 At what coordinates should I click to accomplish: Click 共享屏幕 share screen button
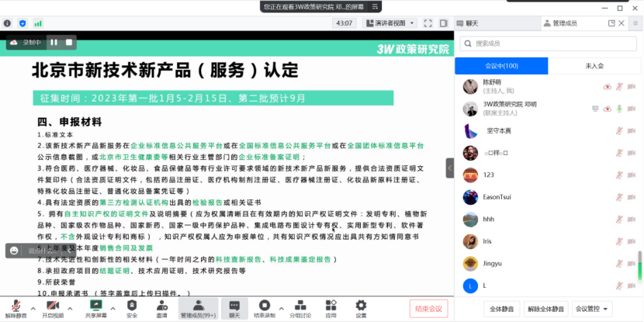(95, 309)
